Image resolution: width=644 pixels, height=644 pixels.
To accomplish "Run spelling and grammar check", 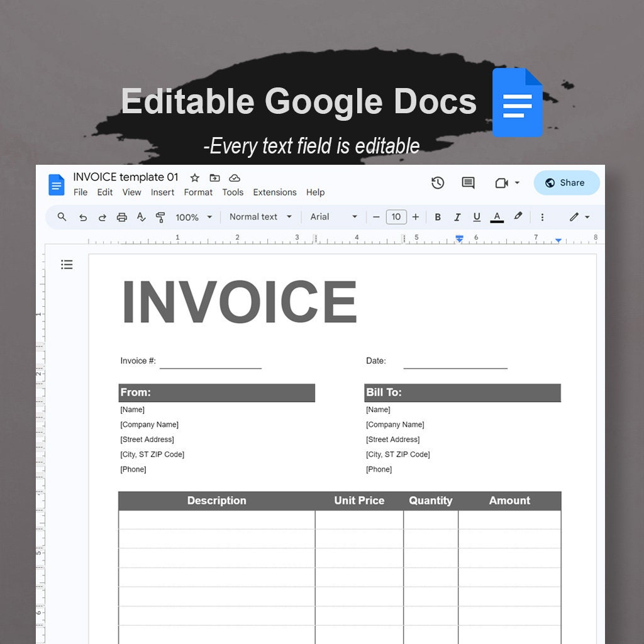I will click(141, 217).
